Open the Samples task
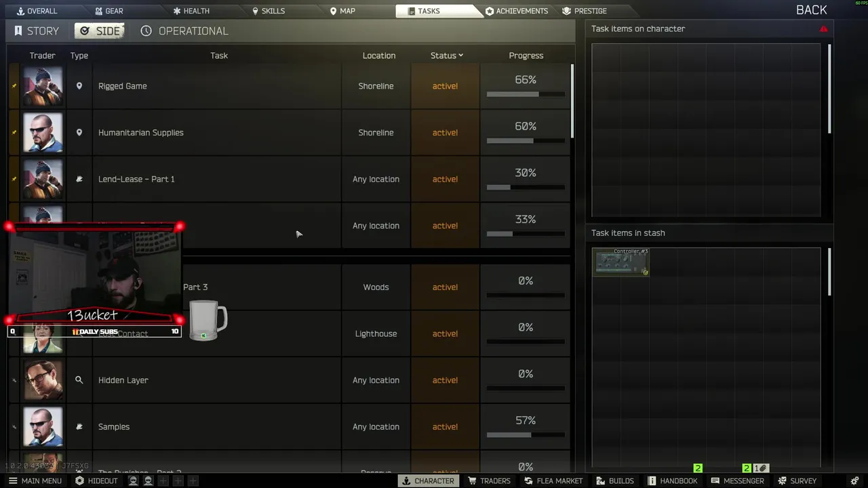Screen dimensions: 868x488 click(113, 427)
